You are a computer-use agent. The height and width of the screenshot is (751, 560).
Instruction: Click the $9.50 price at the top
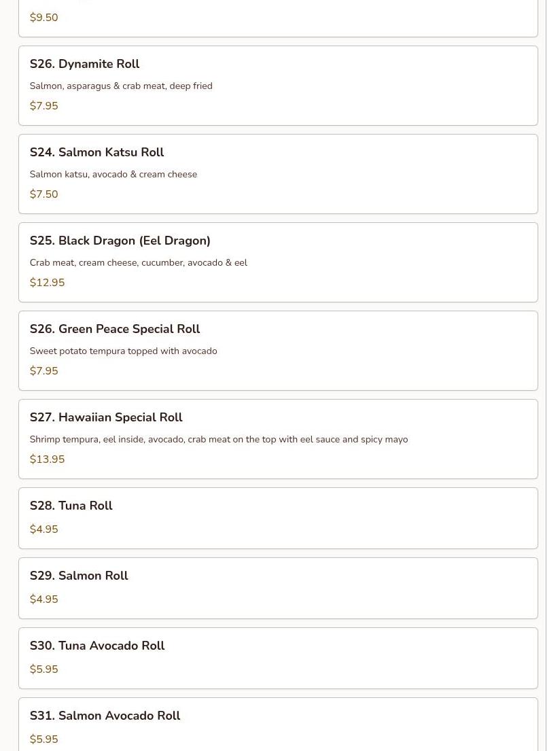tap(43, 18)
